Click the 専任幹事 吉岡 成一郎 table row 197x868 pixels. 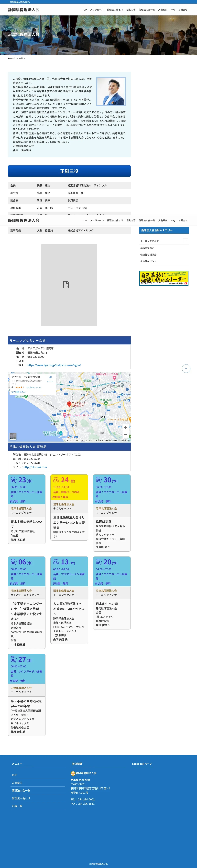pyautogui.click(x=69, y=208)
